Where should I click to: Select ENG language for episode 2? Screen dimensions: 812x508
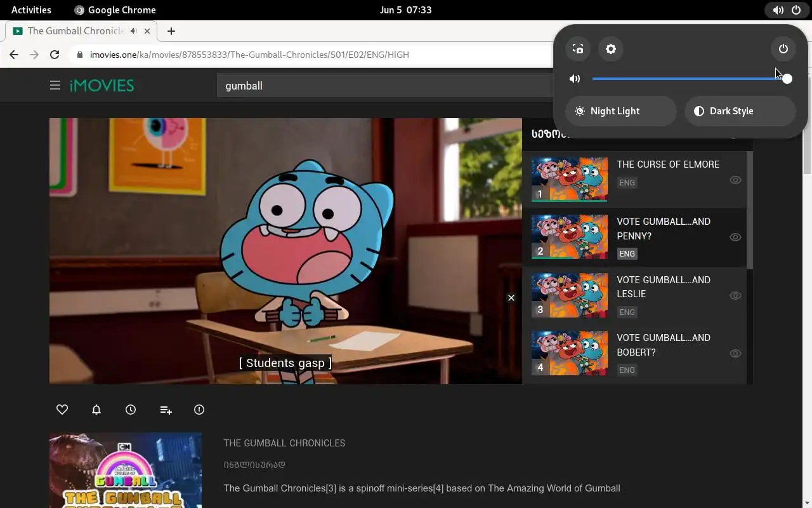point(627,253)
